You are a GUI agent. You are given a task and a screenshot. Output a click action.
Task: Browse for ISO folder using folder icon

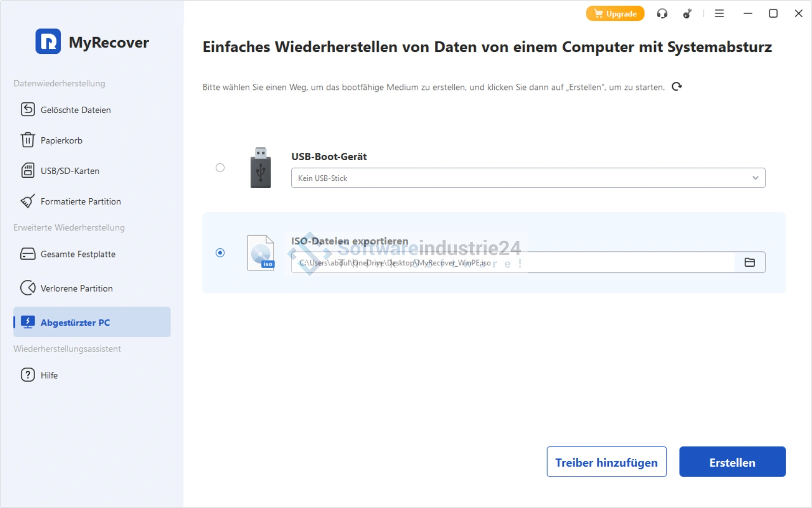[750, 263]
